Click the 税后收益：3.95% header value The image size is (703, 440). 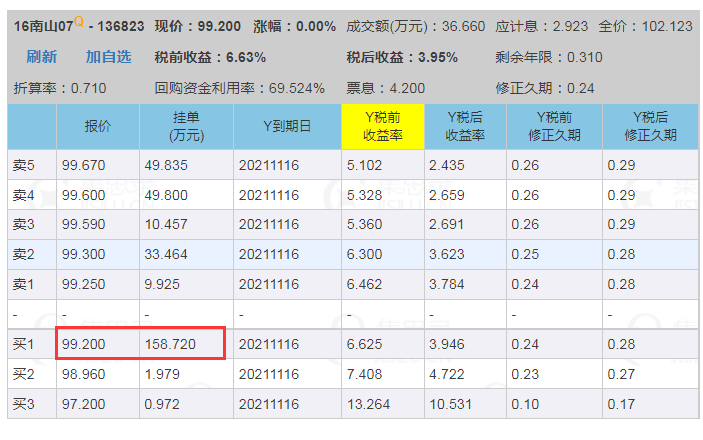[402, 57]
